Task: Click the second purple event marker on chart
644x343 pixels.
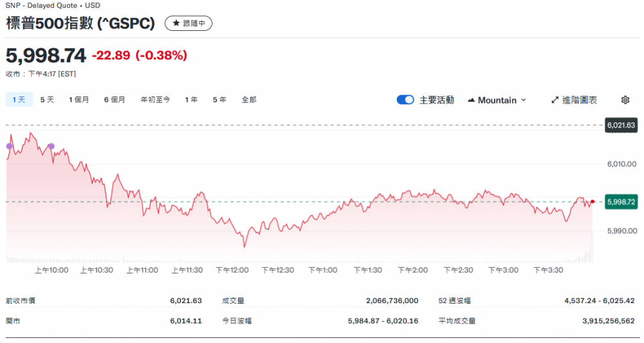Action: point(52,146)
